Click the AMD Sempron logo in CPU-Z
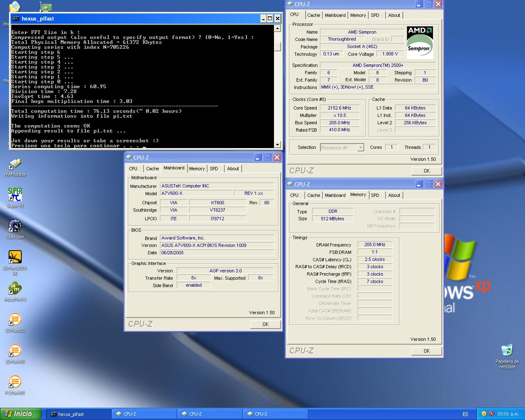The height and width of the screenshot is (420, 525). point(420,42)
